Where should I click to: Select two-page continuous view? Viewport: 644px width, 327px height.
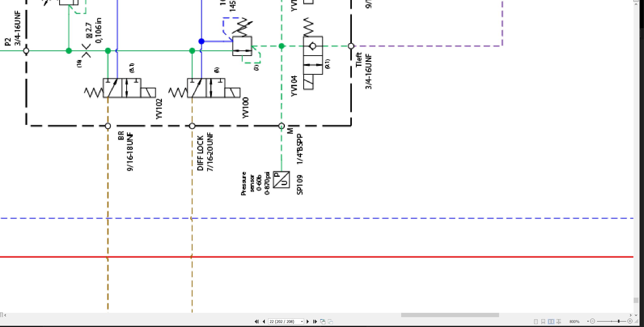[x=559, y=321]
